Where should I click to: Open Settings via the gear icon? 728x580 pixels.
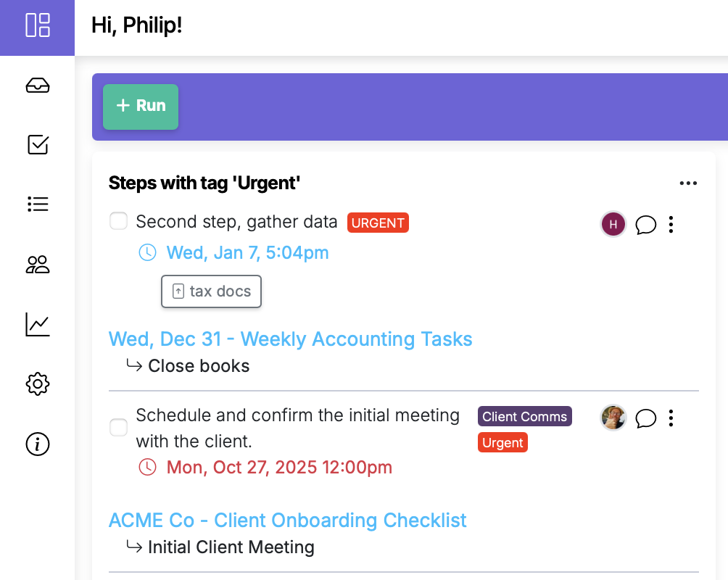click(37, 384)
